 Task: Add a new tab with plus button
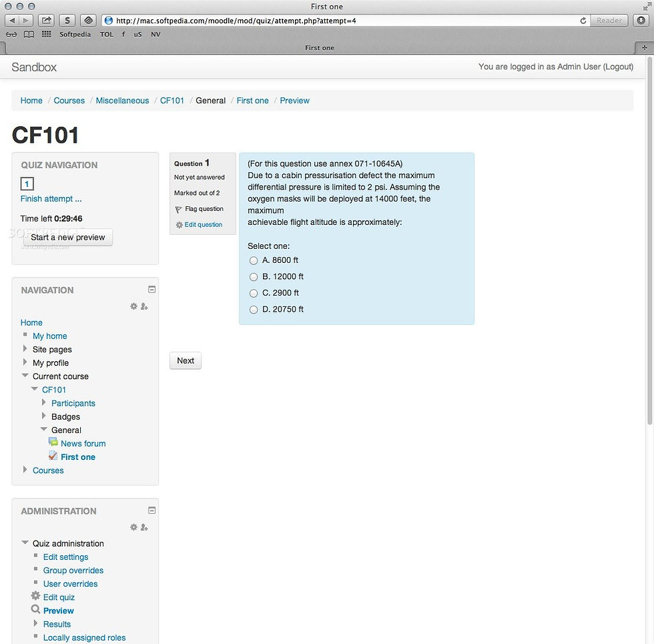(645, 47)
